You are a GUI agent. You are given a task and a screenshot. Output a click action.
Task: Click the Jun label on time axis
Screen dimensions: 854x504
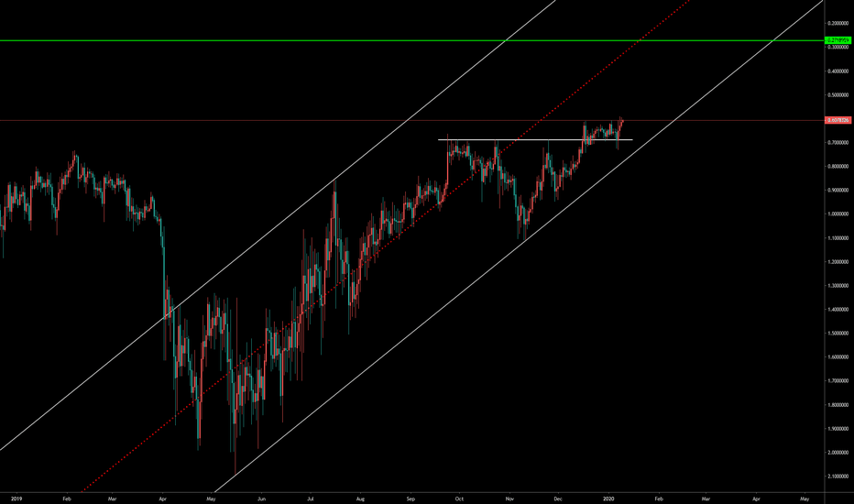pos(261,499)
